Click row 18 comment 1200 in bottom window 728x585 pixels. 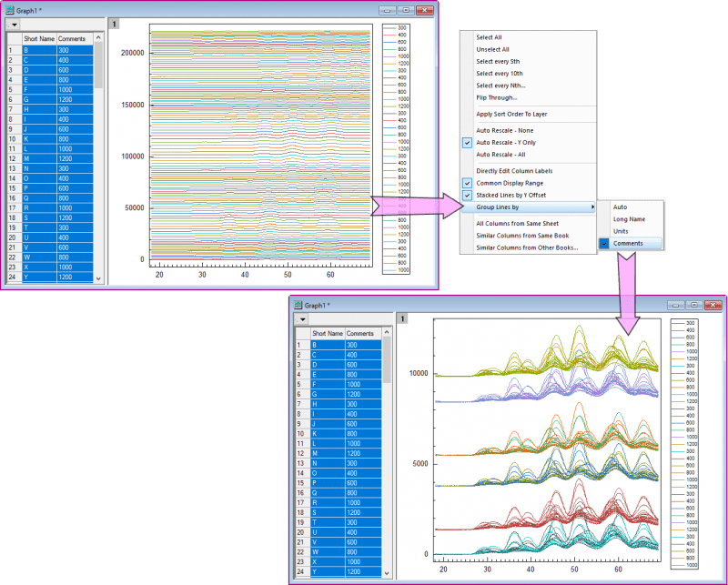click(363, 512)
